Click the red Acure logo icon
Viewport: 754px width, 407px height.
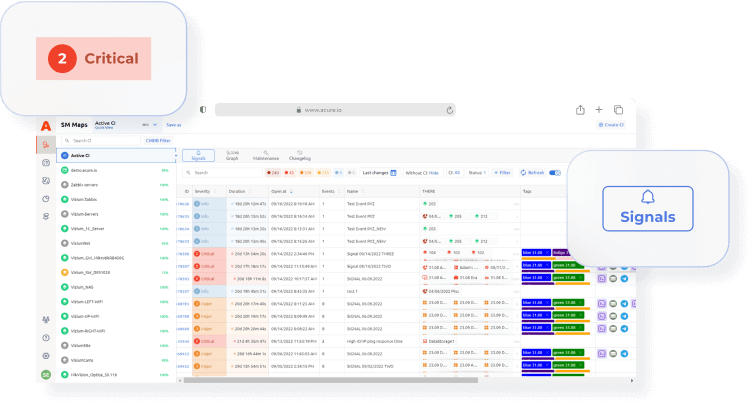coord(46,126)
